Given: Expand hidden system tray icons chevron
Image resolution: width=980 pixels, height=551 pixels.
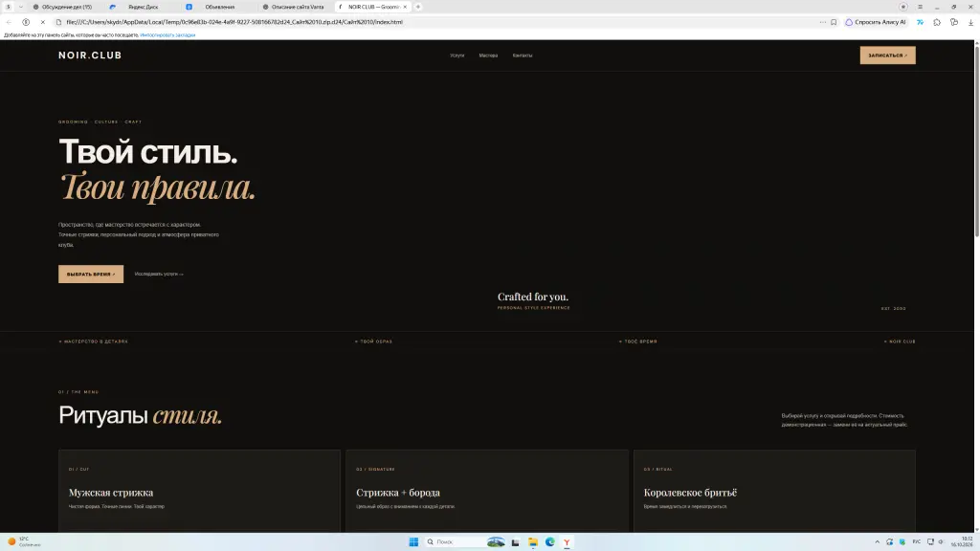Looking at the screenshot, I should (877, 541).
